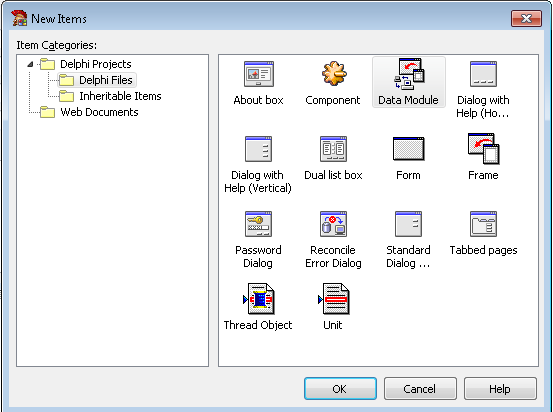This screenshot has height=412, width=553.
Task: Click the Inheritable Items folder icon
Action: click(66, 96)
